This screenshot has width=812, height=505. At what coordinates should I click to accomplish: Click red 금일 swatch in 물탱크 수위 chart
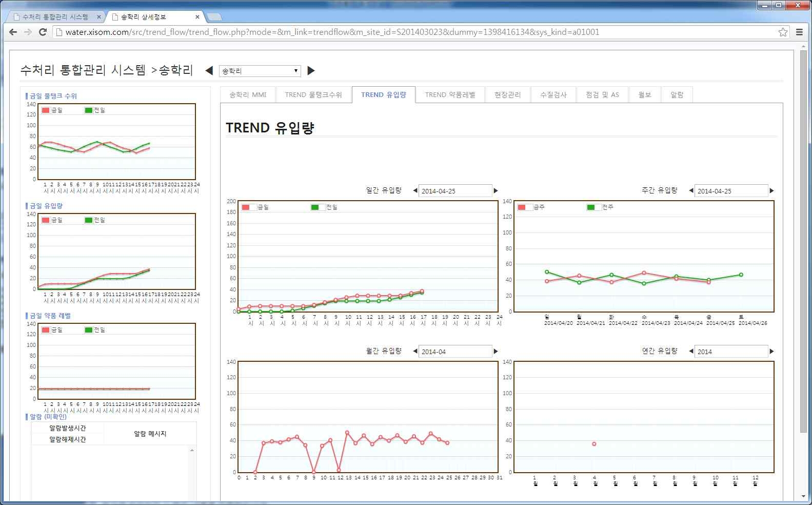(46, 110)
